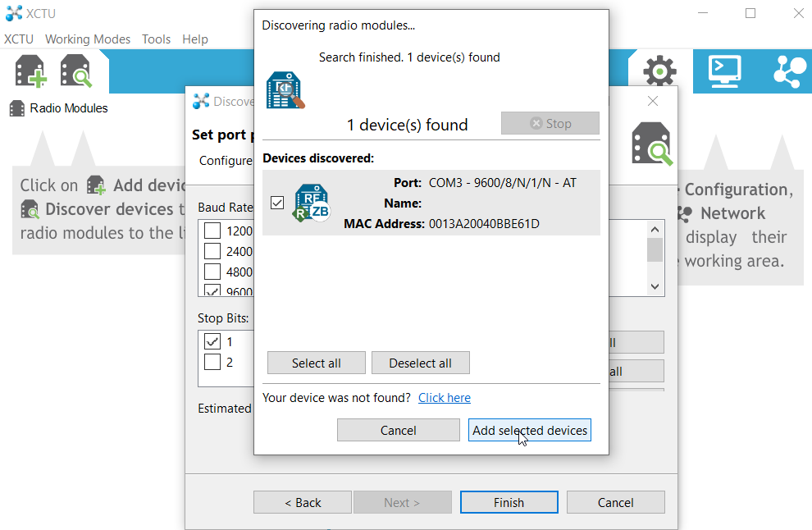Click scroll up arrow in wizard list
The width and height of the screenshot is (812, 530).
[655, 230]
